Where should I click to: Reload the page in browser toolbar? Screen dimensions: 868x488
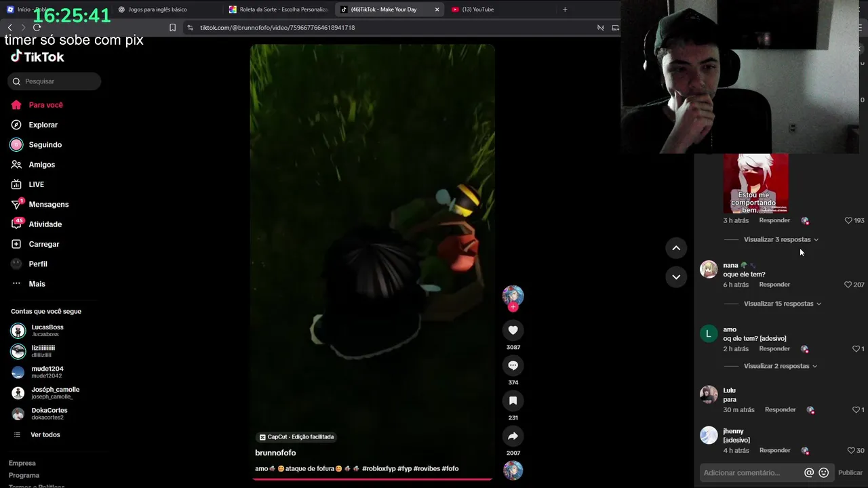(37, 27)
